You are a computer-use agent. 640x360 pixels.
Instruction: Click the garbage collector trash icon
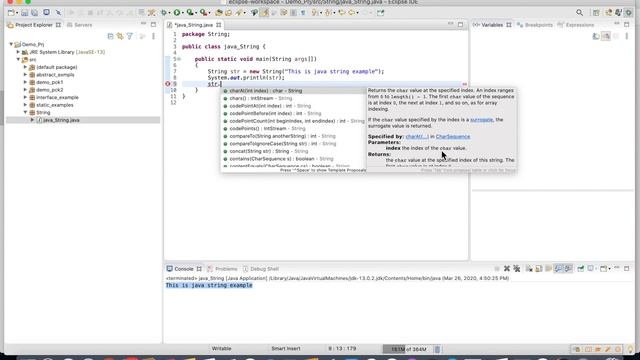pyautogui.click(x=437, y=349)
